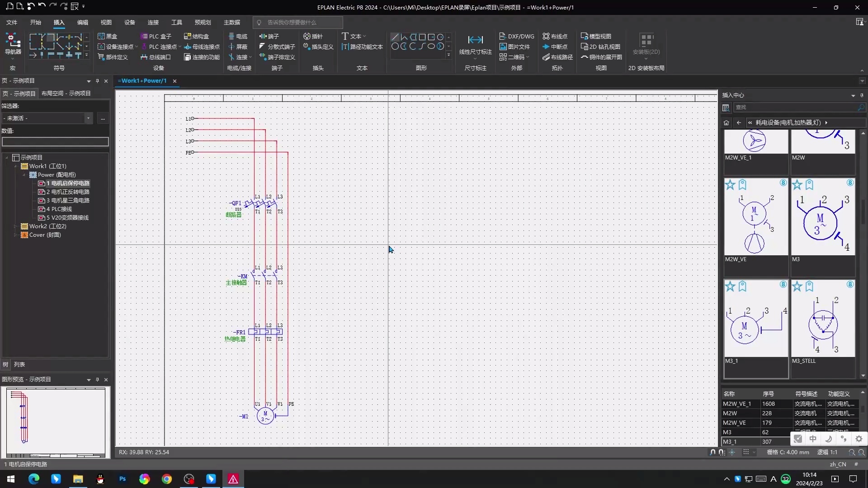The image size is (868, 488).
Task: Favorite the M3 motor symbol star
Action: (x=797, y=185)
